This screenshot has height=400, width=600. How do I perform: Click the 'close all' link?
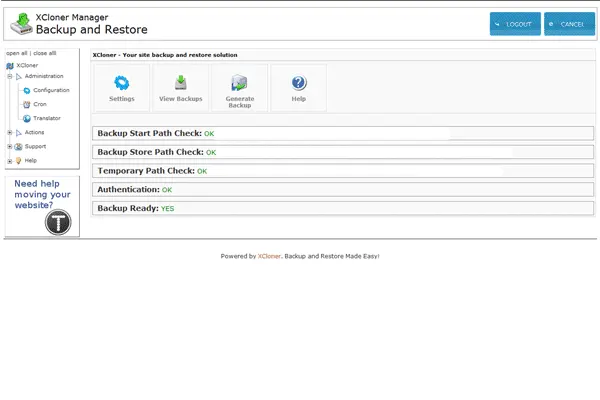click(x=44, y=52)
